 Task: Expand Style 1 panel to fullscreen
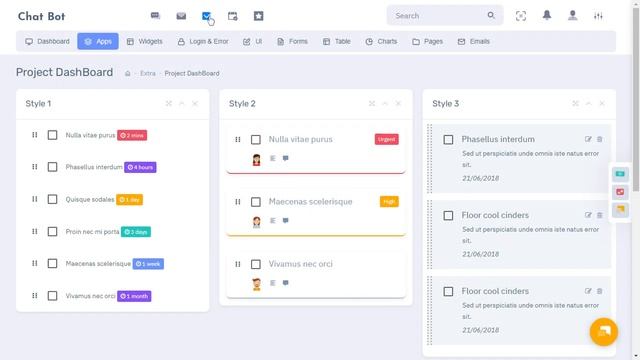[x=169, y=104]
